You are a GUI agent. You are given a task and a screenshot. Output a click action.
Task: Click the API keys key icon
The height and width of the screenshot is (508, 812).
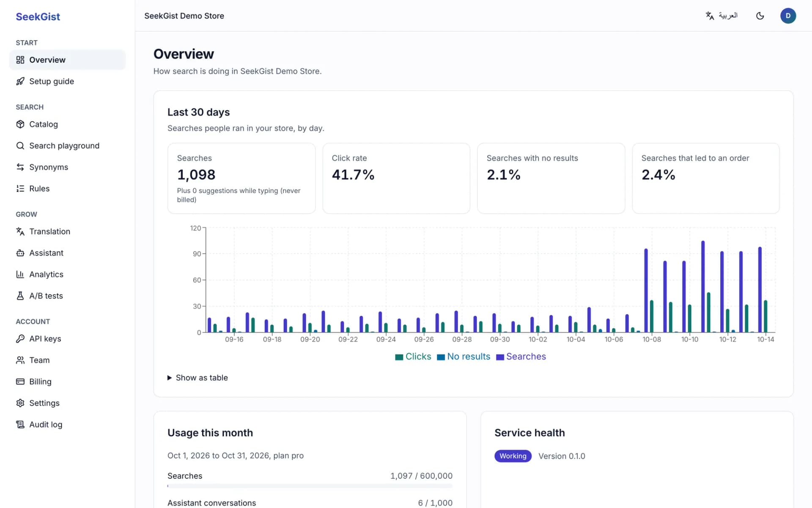(x=20, y=339)
